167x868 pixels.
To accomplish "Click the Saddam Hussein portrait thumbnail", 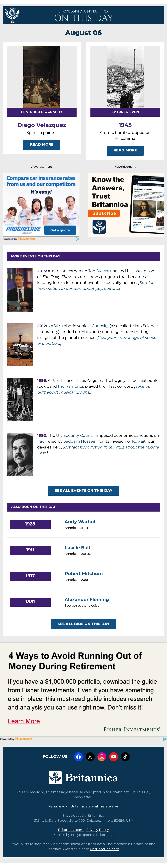I will click(x=20, y=454).
